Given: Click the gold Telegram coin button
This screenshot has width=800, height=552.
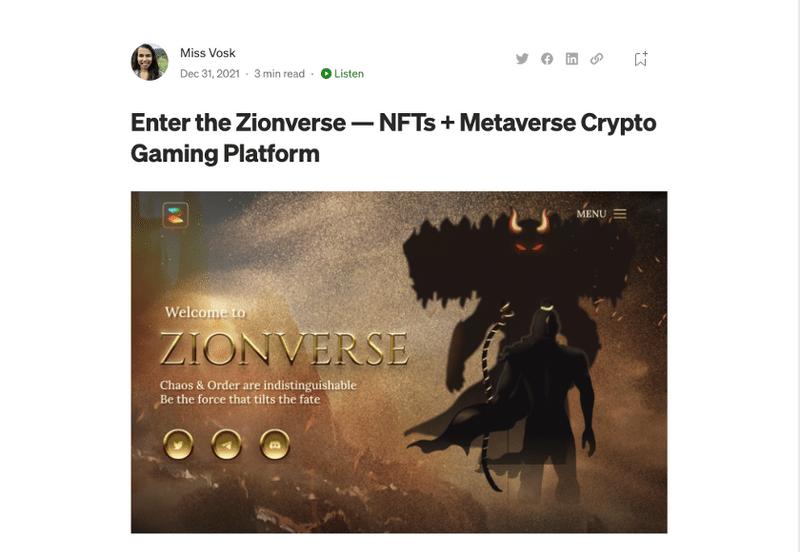Looking at the screenshot, I should tap(227, 444).
